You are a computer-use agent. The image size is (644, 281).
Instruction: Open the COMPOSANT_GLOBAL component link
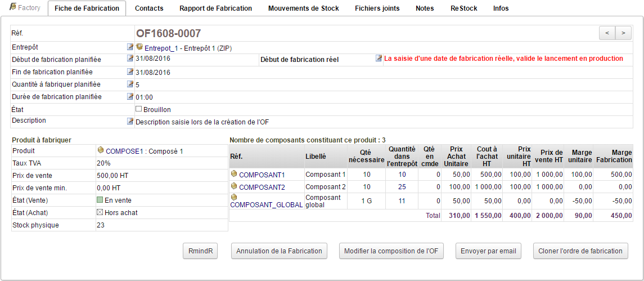[266, 205]
